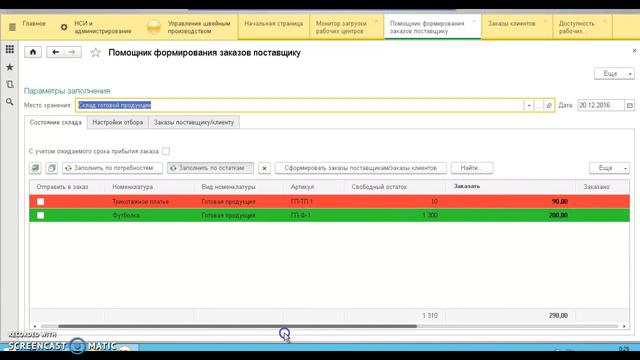Click scrollbar left arrow under table
Viewport: 640px width, 360px height.
(35, 326)
